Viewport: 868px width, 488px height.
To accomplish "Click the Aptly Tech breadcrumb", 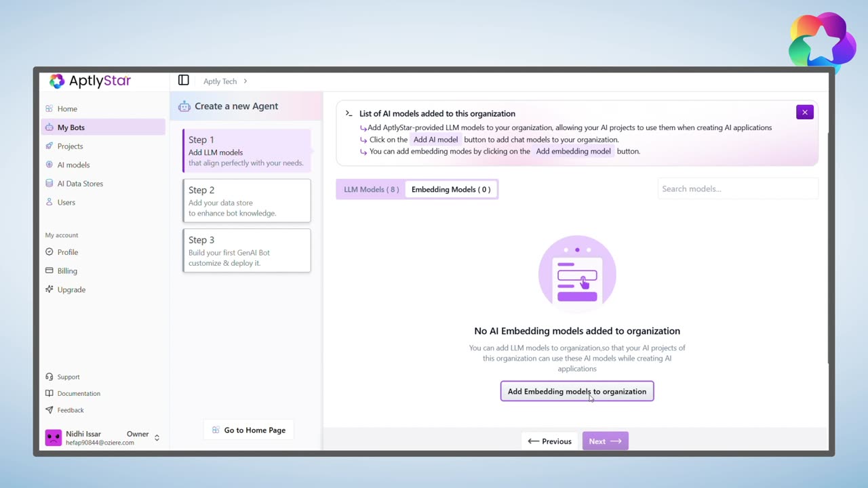I will point(220,81).
